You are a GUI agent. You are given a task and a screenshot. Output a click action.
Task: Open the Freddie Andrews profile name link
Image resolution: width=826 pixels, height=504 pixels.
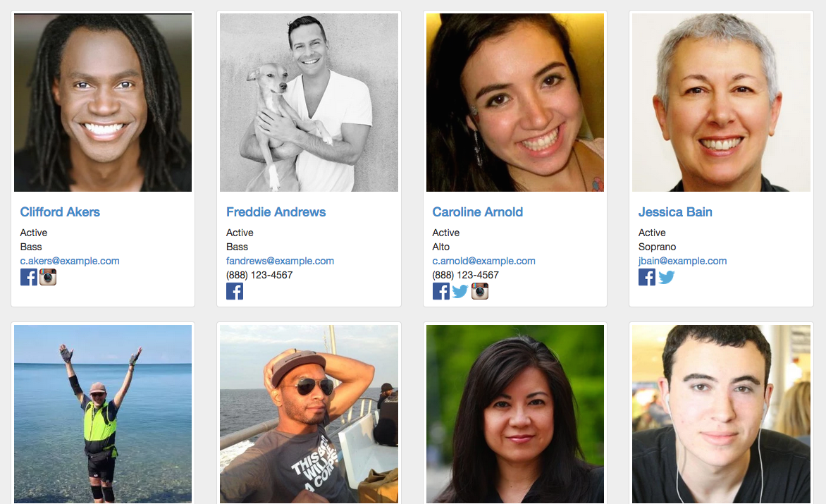[x=276, y=211]
